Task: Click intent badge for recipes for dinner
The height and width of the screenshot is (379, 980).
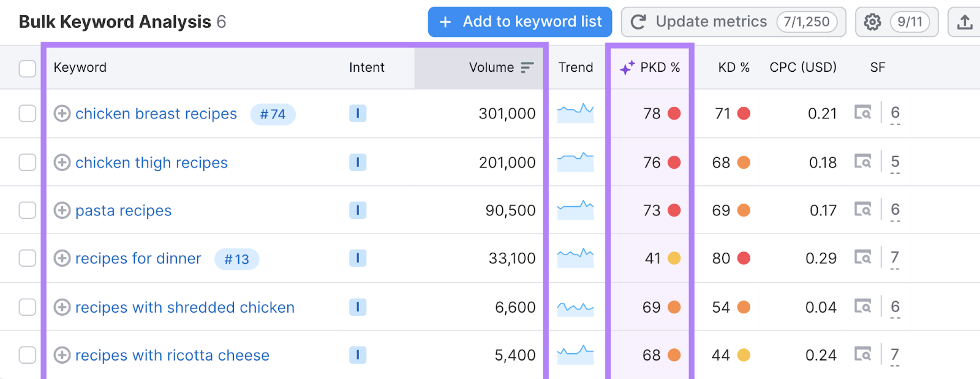Action: [x=358, y=258]
